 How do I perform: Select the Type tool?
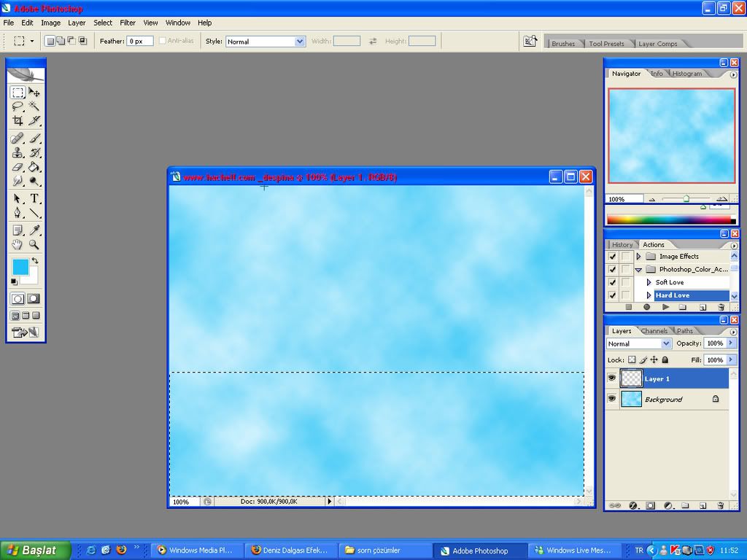point(34,198)
